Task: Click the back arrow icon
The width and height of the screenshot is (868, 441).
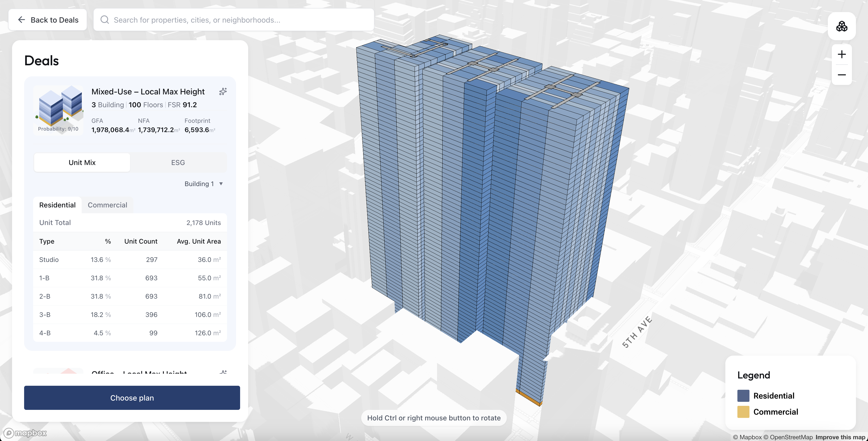Action: [22, 20]
